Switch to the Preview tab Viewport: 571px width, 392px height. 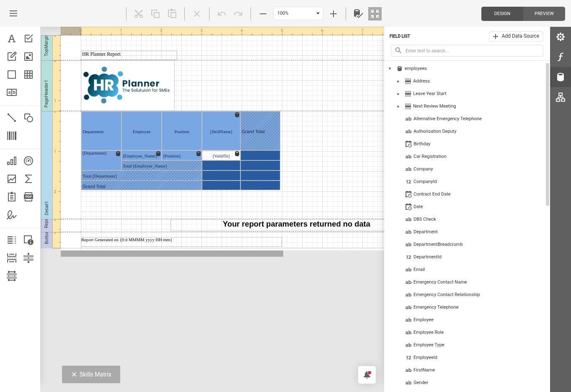pos(544,13)
